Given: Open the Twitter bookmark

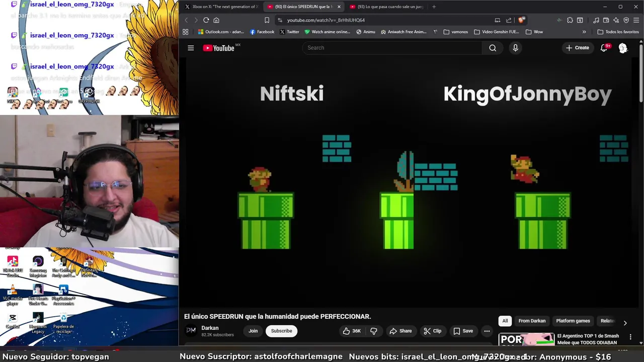Looking at the screenshot, I should coord(289,32).
